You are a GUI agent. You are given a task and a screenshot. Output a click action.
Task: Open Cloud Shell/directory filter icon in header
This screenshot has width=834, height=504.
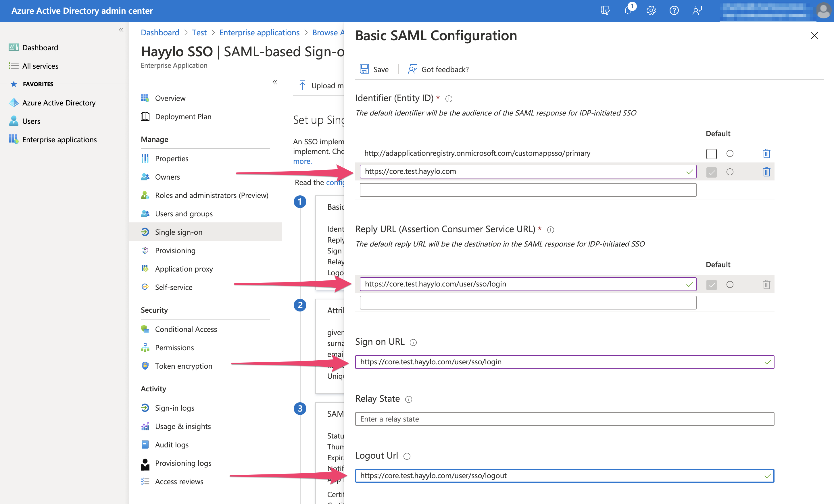point(605,11)
